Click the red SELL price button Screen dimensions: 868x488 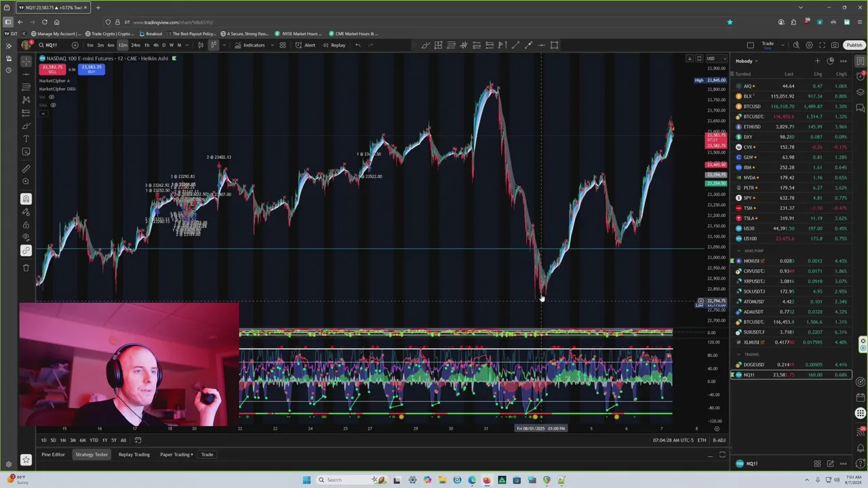[x=52, y=69]
